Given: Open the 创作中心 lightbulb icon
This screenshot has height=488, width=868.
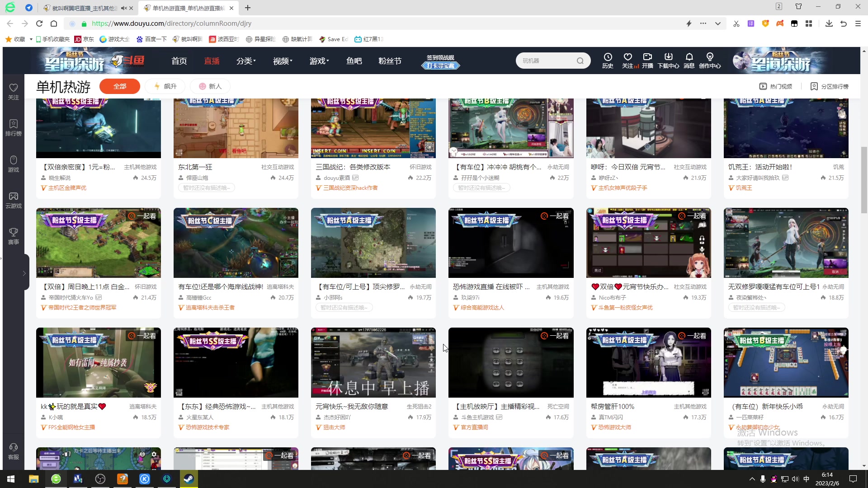Looking at the screenshot, I should coord(710,61).
